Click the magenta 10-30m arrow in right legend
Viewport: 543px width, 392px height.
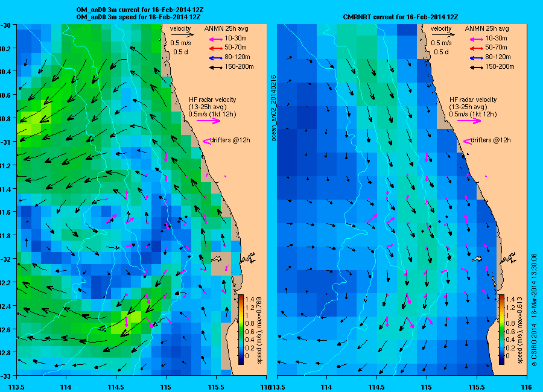[477, 39]
